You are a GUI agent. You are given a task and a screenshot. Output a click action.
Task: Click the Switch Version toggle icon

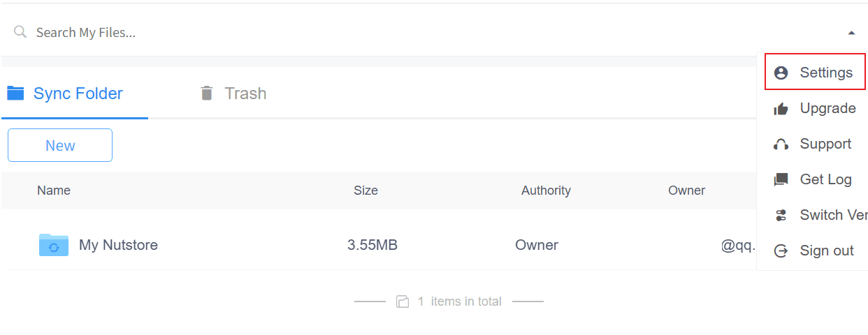[781, 216]
